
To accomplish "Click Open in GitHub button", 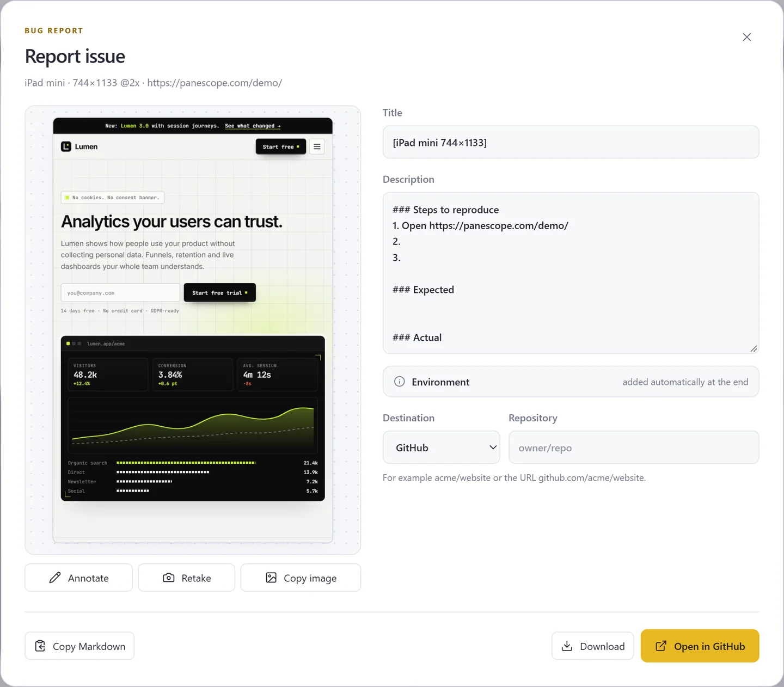I will [x=700, y=646].
